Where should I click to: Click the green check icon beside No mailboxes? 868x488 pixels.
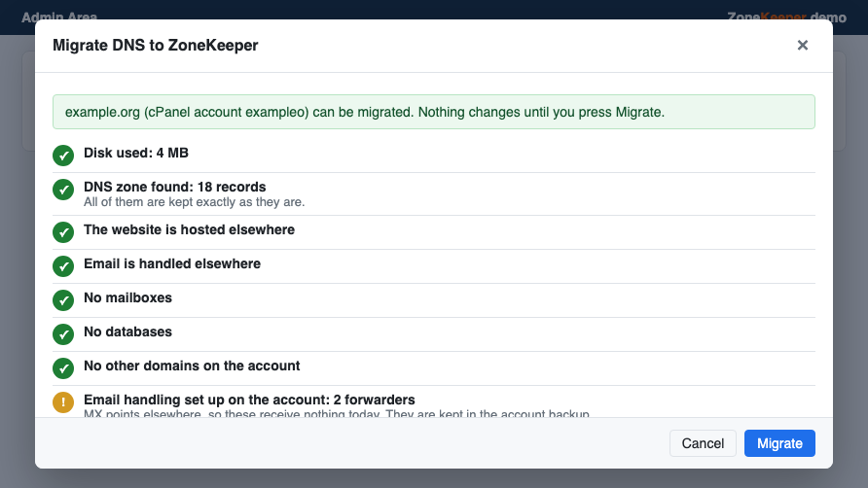[63, 299]
